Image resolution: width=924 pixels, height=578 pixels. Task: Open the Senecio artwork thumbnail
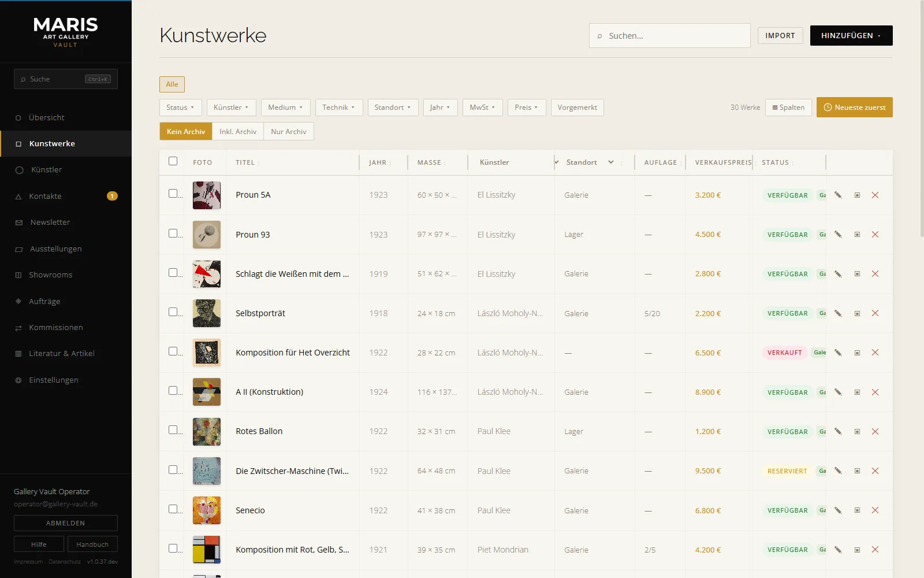pyautogui.click(x=207, y=510)
